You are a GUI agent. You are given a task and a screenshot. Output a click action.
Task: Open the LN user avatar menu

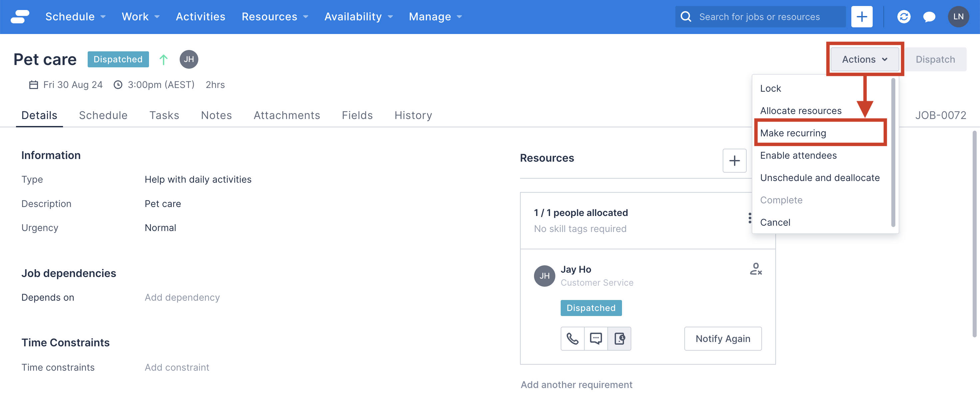coord(958,17)
